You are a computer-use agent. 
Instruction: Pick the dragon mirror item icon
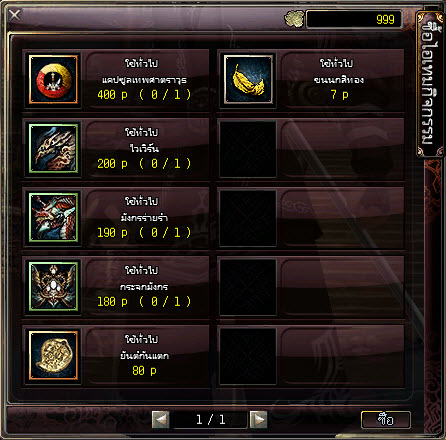click(53, 287)
